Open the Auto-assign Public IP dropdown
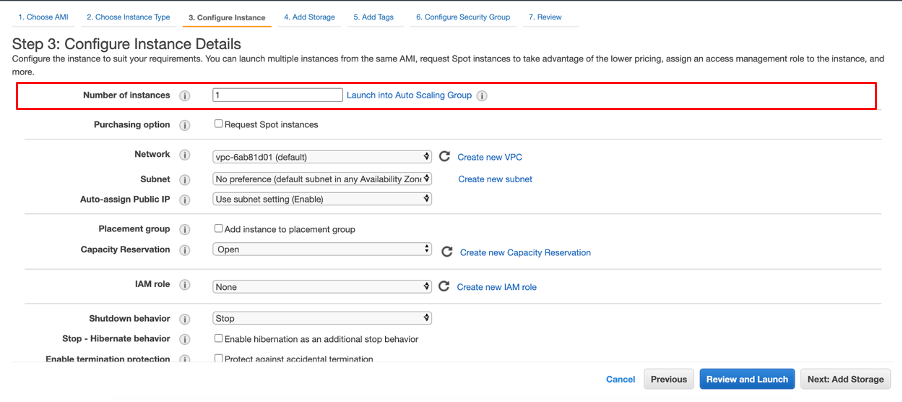Screen dimensions: 902x402 [x=322, y=199]
